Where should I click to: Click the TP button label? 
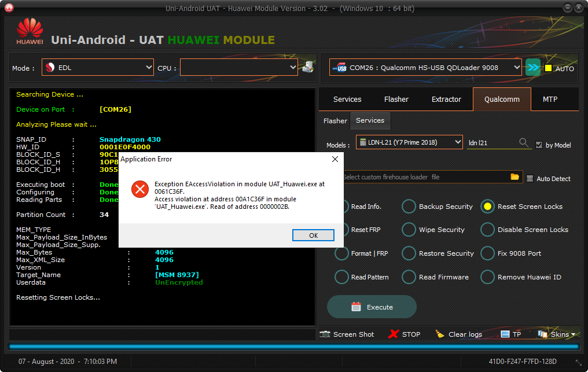point(517,334)
